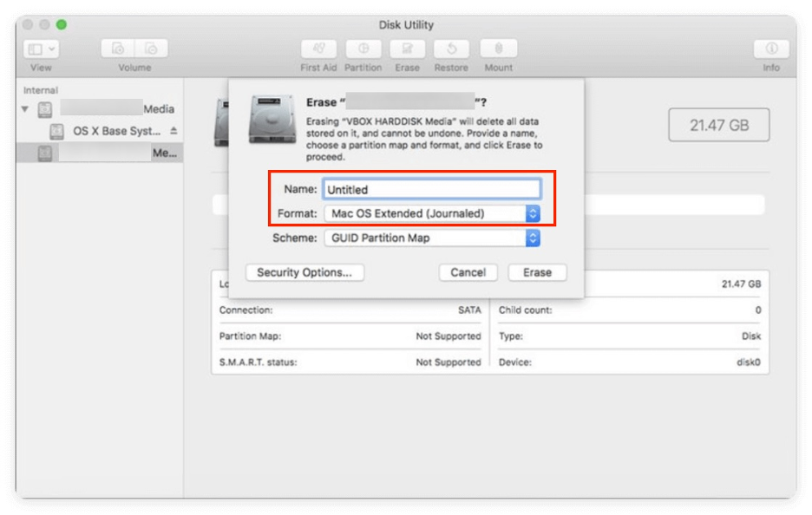Cancel the erase dialog
The image size is (812, 515).
click(x=468, y=271)
